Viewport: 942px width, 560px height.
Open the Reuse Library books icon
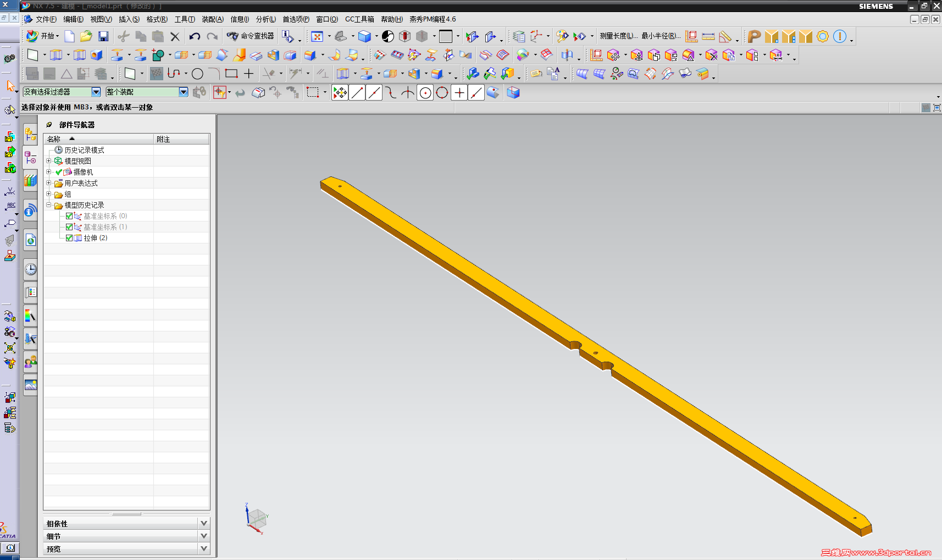tap(31, 181)
